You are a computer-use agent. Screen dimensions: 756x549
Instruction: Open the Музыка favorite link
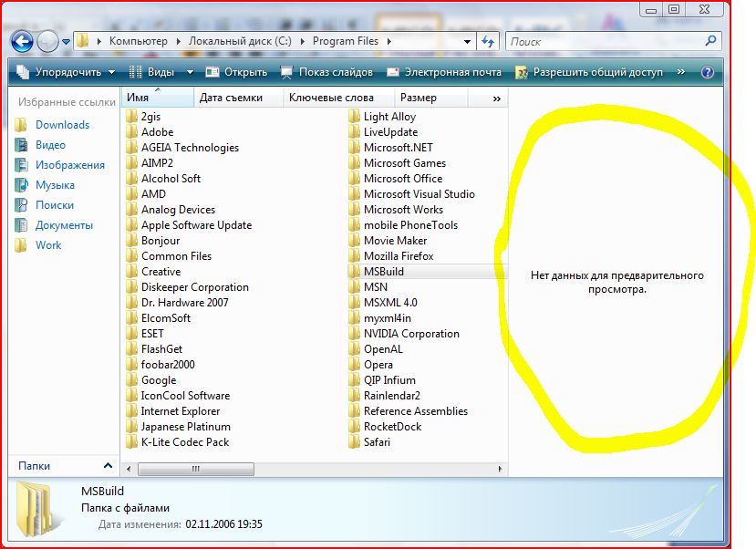[x=55, y=185]
